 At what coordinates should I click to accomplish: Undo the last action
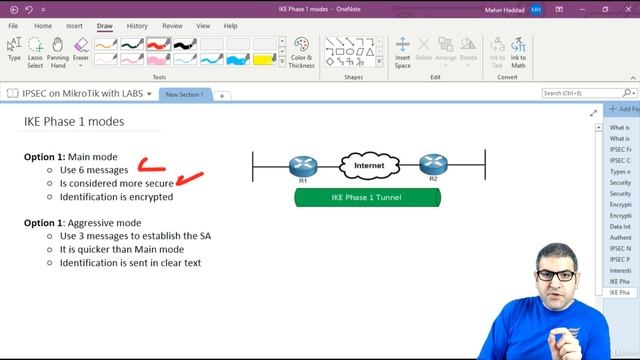pyautogui.click(x=29, y=9)
